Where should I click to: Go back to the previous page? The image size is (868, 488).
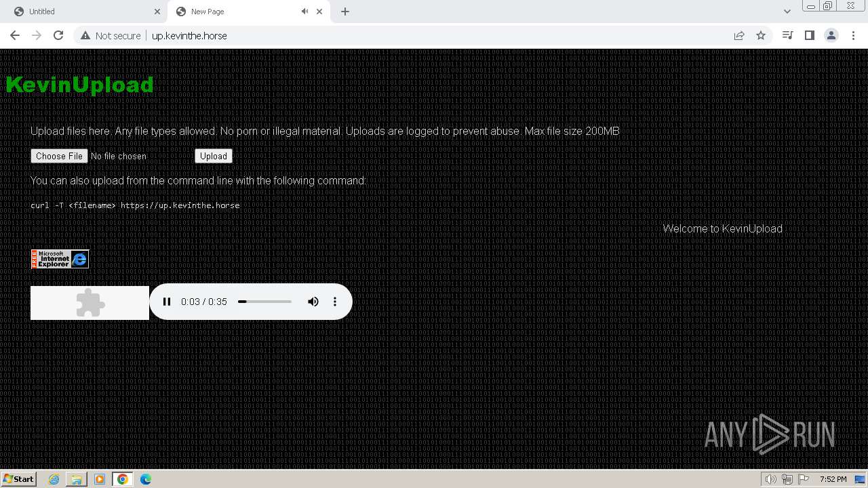tap(15, 35)
